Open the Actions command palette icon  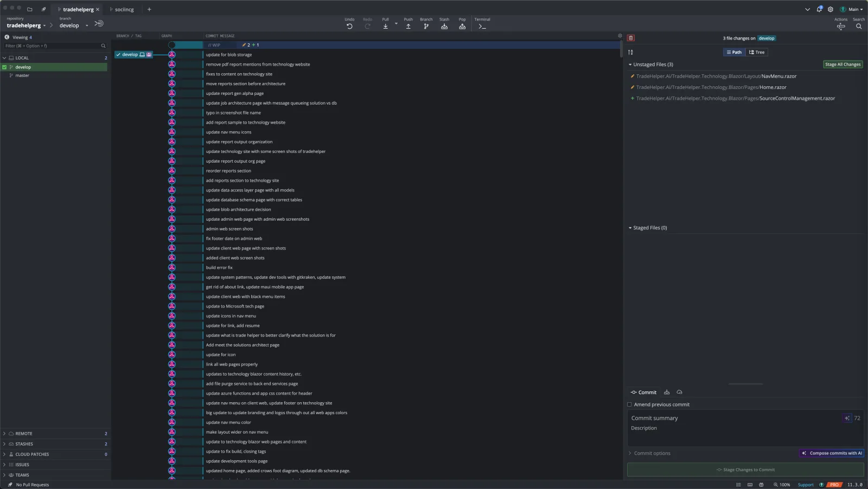[841, 26]
